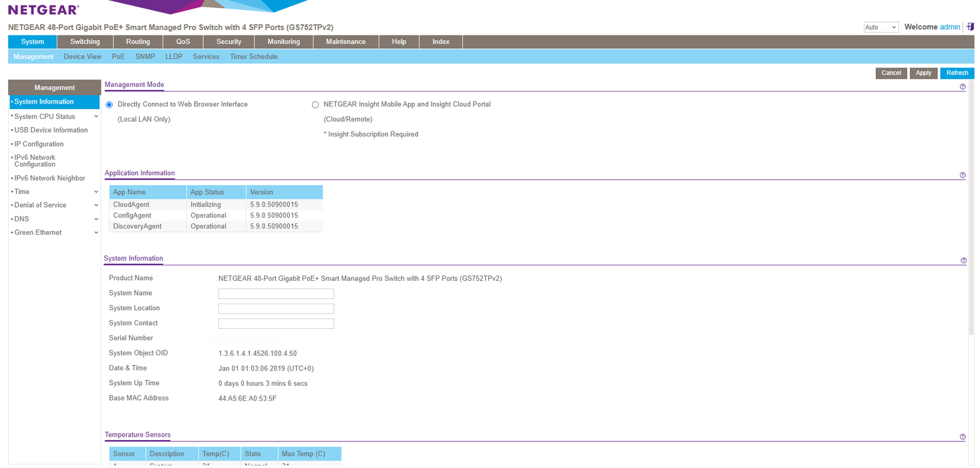Click the System Object OID value
980x468 pixels.
pyautogui.click(x=257, y=354)
